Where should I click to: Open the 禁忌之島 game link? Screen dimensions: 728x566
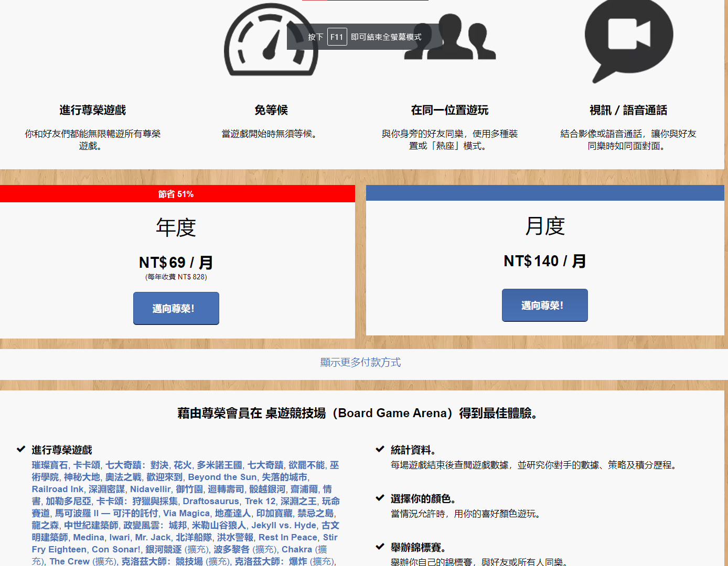316,513
